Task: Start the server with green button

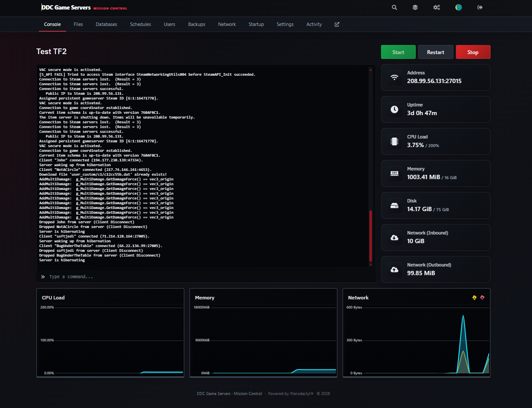Action: 398,52
